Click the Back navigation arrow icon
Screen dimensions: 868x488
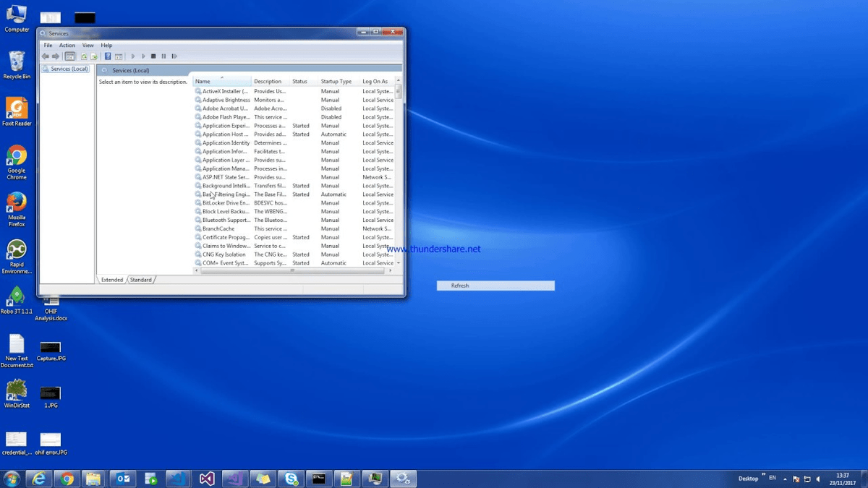(45, 56)
